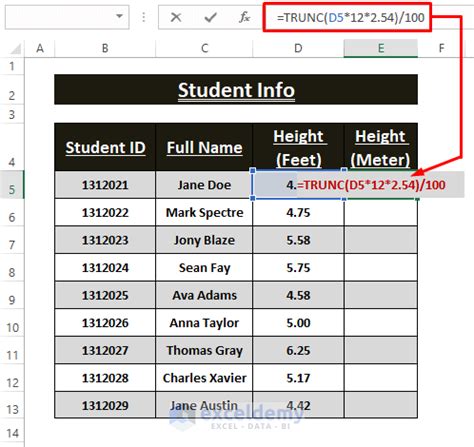Screen dimensions: 474x447
Task: Click the formula bar resize dots handle
Action: pos(144,17)
